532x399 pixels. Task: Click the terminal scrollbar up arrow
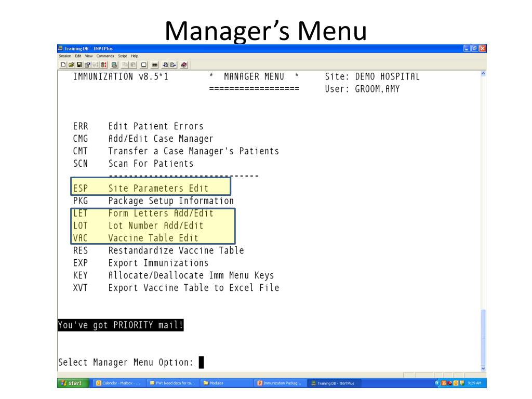(x=484, y=73)
